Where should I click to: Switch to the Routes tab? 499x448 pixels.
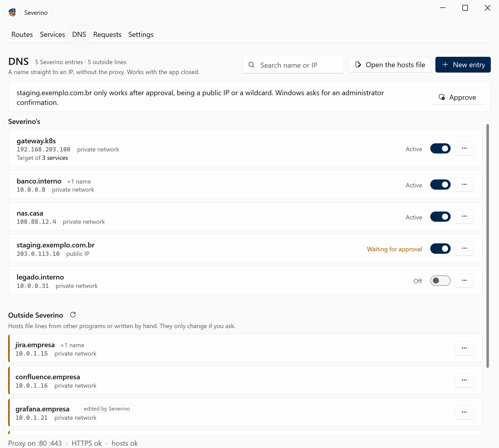click(x=22, y=34)
